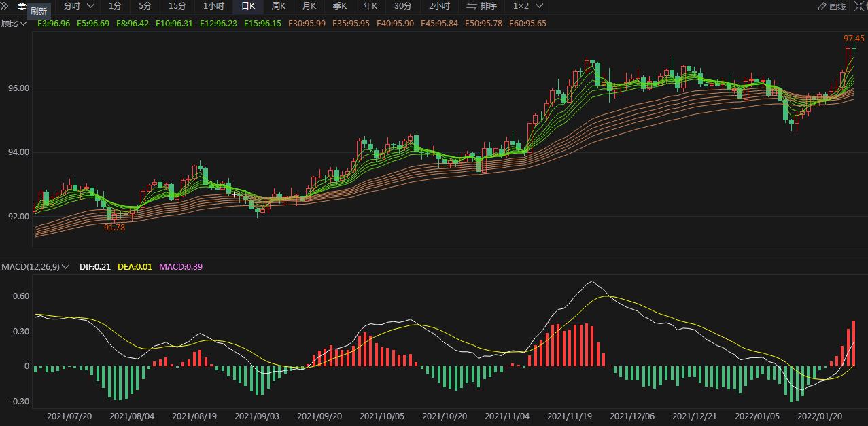Click the 画线 draw-line pencil button
The width and height of the screenshot is (868, 426).
pos(832,6)
